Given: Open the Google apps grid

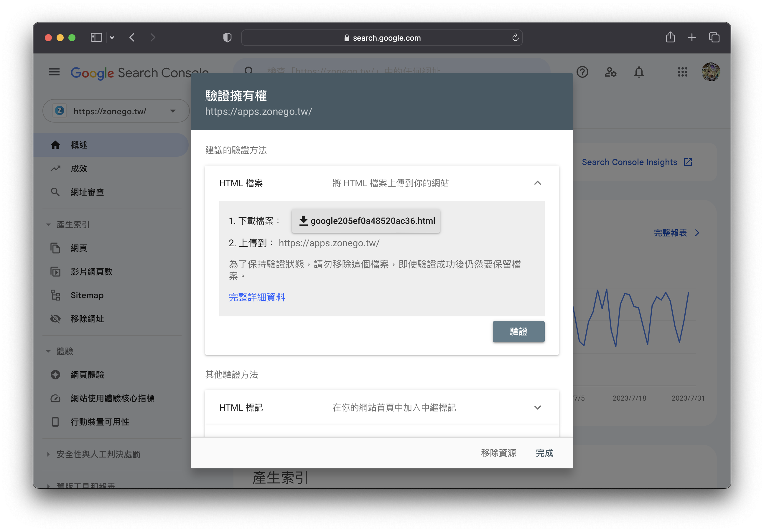Looking at the screenshot, I should (682, 72).
